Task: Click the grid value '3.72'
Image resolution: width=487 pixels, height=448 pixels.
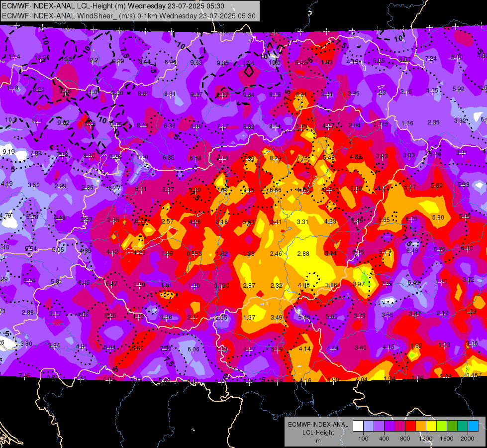Action: click(469, 280)
